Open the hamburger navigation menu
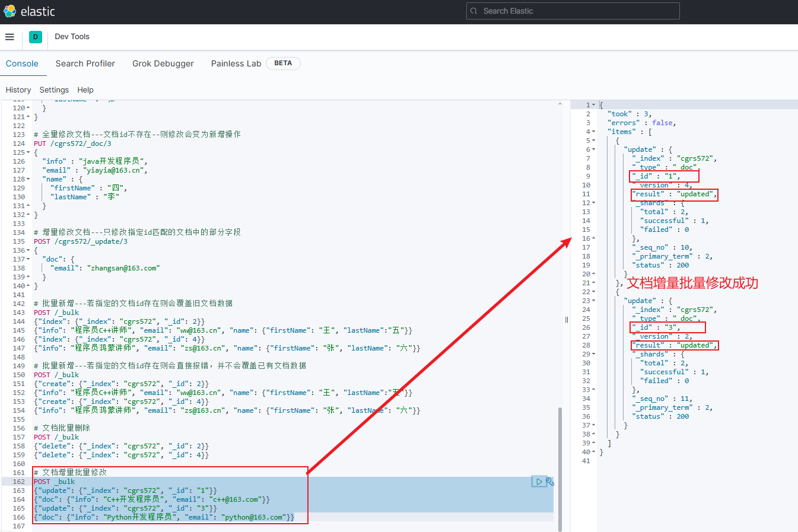The width and height of the screenshot is (798, 532). coord(9,37)
